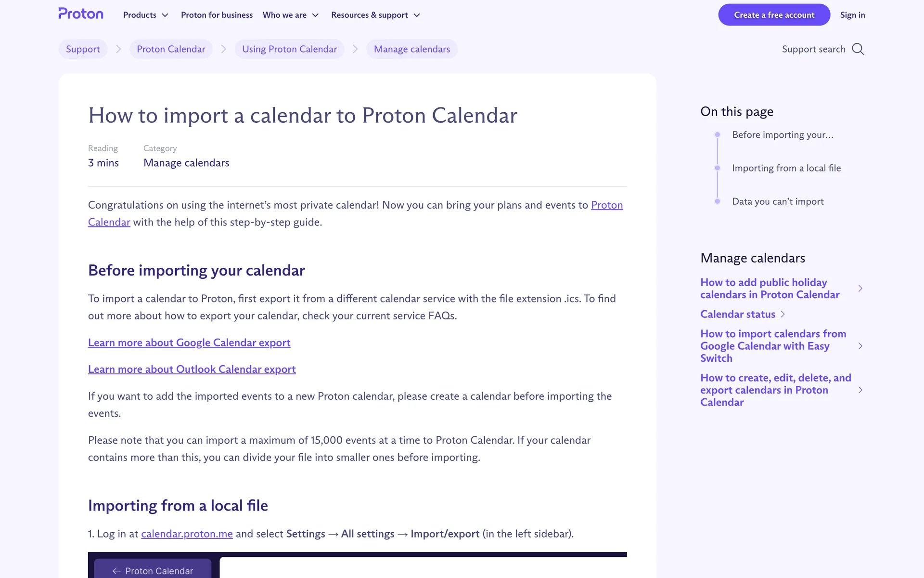Click Create a free account button
This screenshot has width=924, height=578.
[774, 15]
